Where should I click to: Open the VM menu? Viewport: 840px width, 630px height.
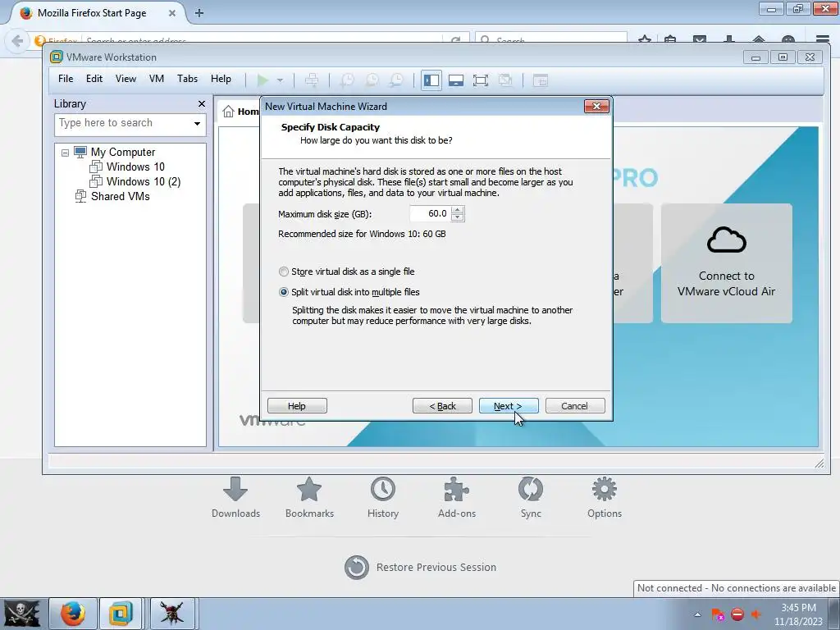pos(157,79)
